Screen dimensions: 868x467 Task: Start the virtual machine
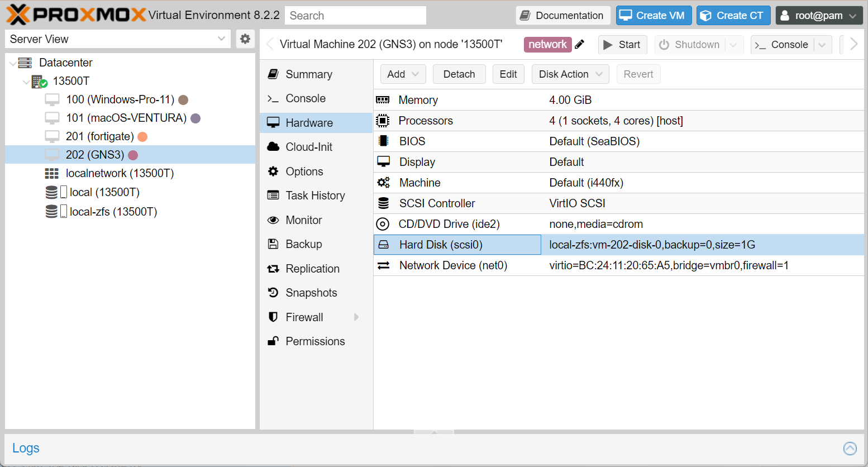[622, 45]
